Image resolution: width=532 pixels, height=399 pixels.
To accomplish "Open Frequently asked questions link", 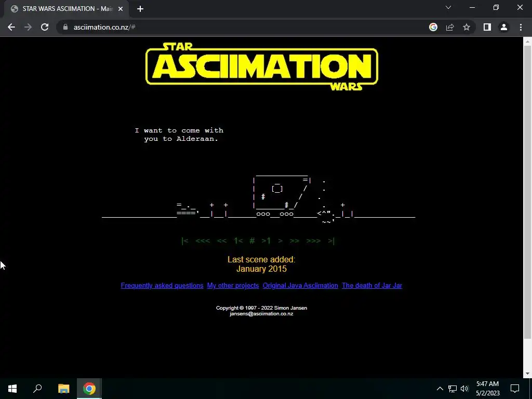I will pyautogui.click(x=162, y=286).
